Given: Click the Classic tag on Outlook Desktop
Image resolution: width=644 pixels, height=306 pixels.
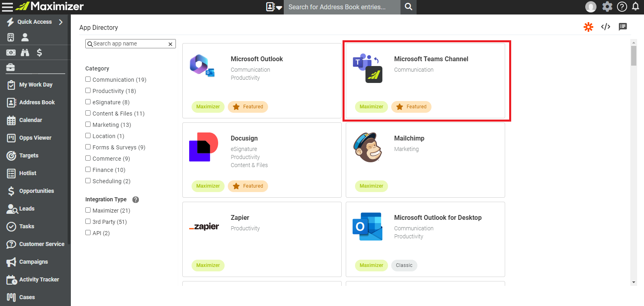Looking at the screenshot, I should tap(404, 265).
